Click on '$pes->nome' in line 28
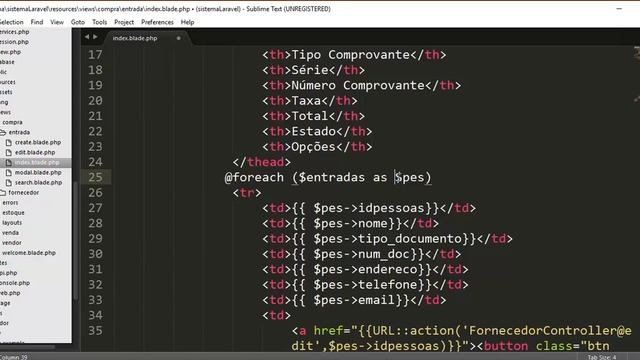640x360 pixels. point(351,223)
